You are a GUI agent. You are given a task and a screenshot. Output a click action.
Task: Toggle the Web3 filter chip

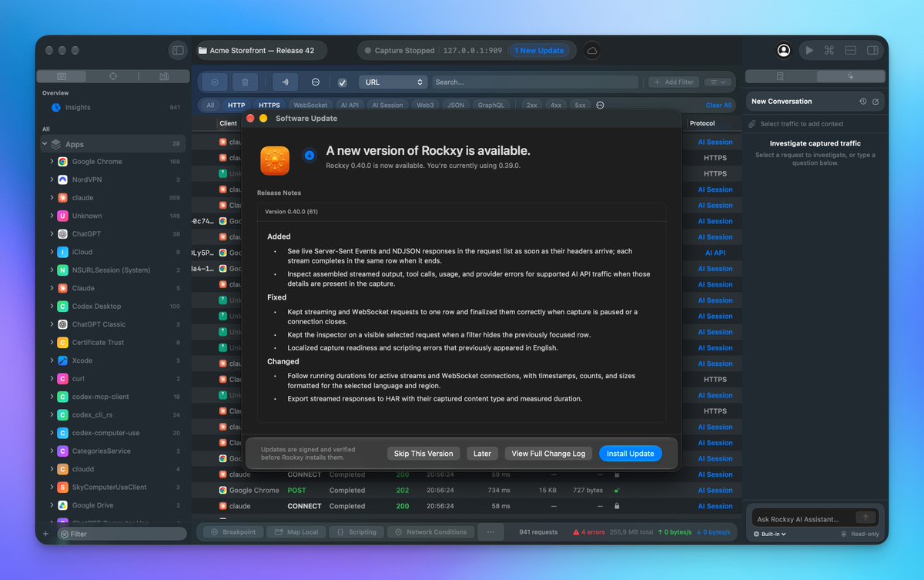pos(424,105)
